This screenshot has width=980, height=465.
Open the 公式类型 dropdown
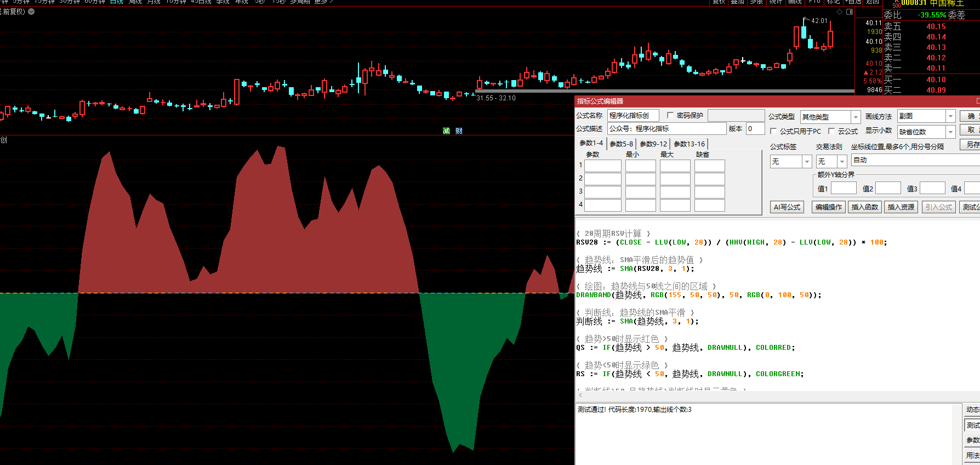[x=855, y=117]
